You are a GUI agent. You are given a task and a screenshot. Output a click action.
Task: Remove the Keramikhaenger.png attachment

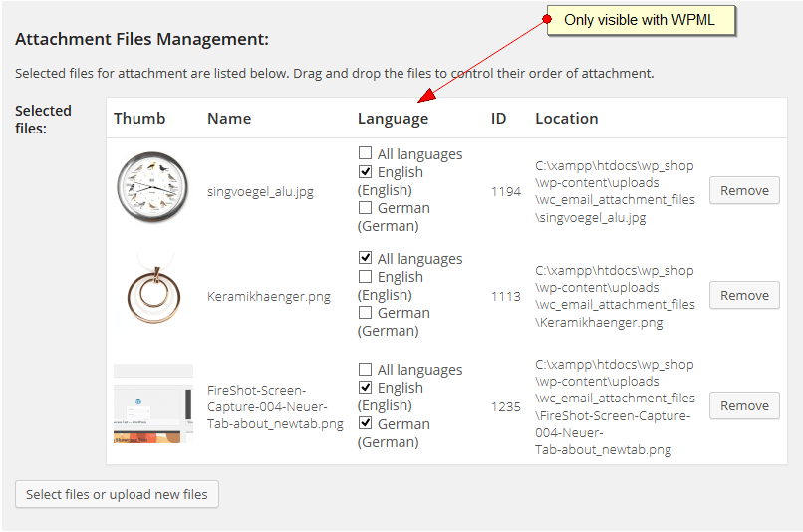coord(744,295)
